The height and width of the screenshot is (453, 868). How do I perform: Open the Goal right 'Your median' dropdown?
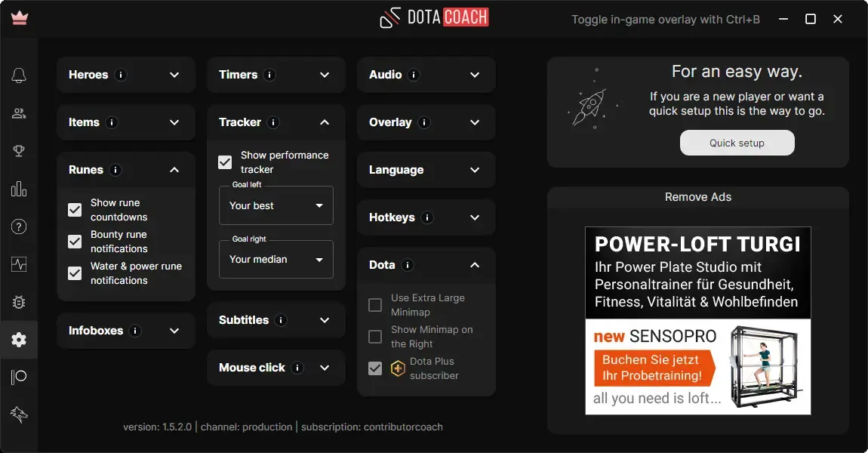click(x=276, y=259)
